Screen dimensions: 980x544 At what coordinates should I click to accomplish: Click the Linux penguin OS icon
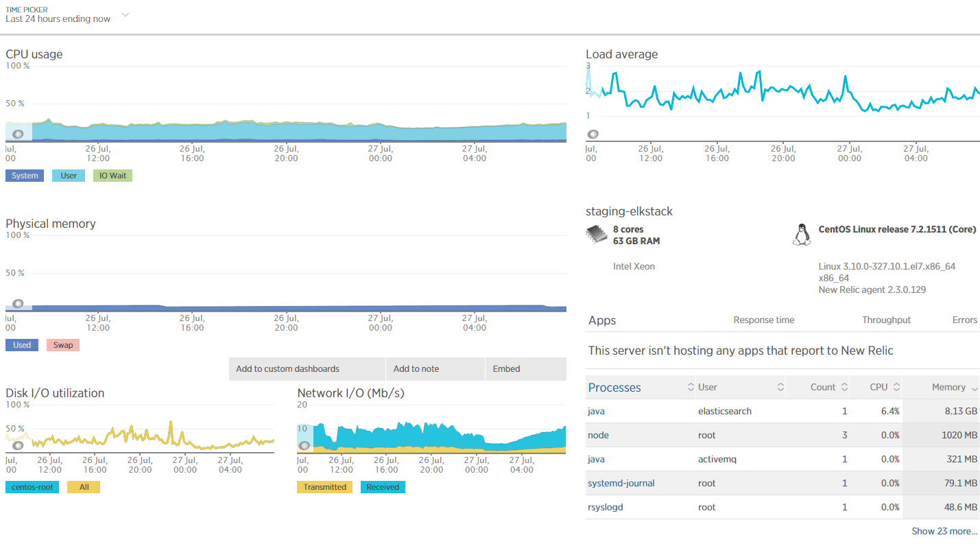coord(799,235)
